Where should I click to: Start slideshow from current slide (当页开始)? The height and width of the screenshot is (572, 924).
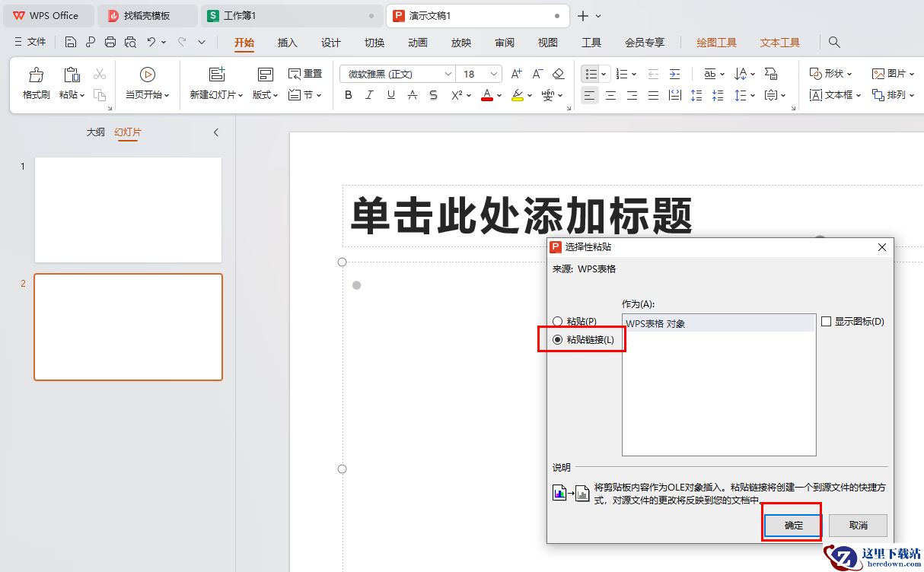pos(147,84)
